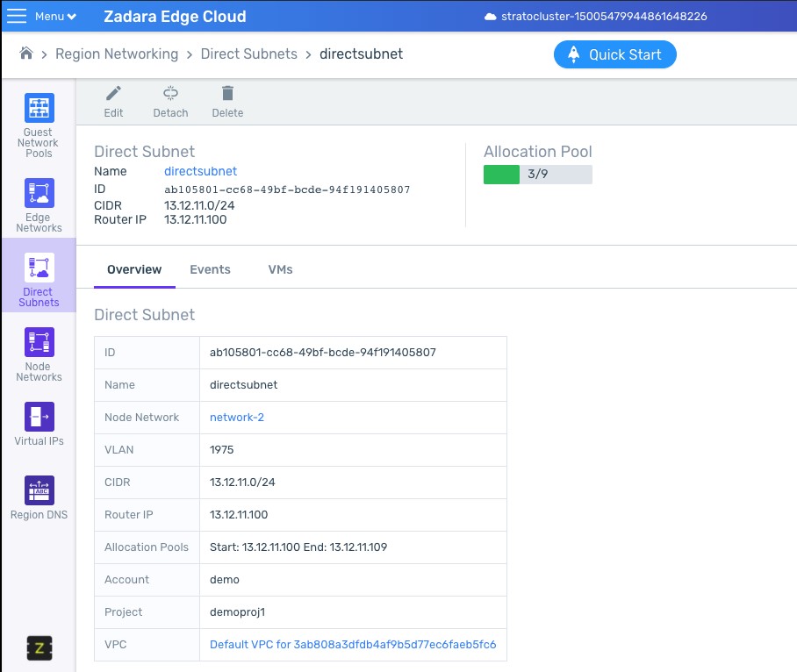Open the network-2 node network link
797x672 pixels.
pyautogui.click(x=237, y=418)
